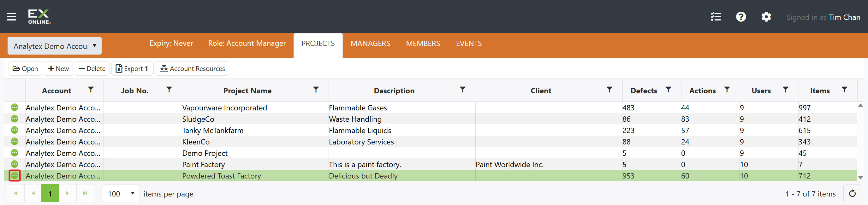The height and width of the screenshot is (205, 868).
Task: Filter the Actions column
Action: (727, 90)
